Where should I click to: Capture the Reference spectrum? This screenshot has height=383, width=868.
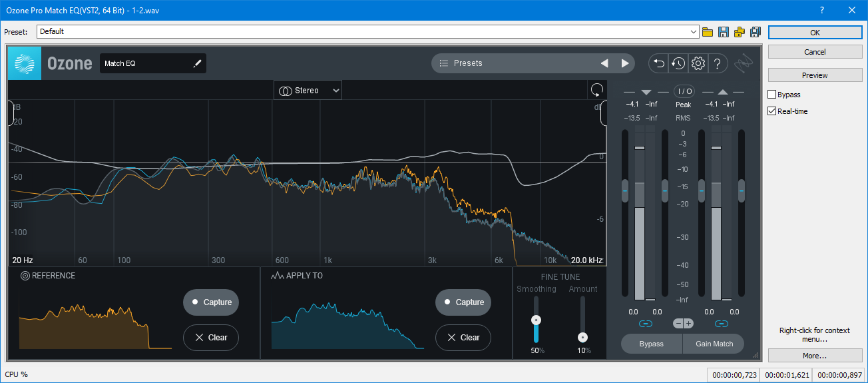pyautogui.click(x=211, y=302)
